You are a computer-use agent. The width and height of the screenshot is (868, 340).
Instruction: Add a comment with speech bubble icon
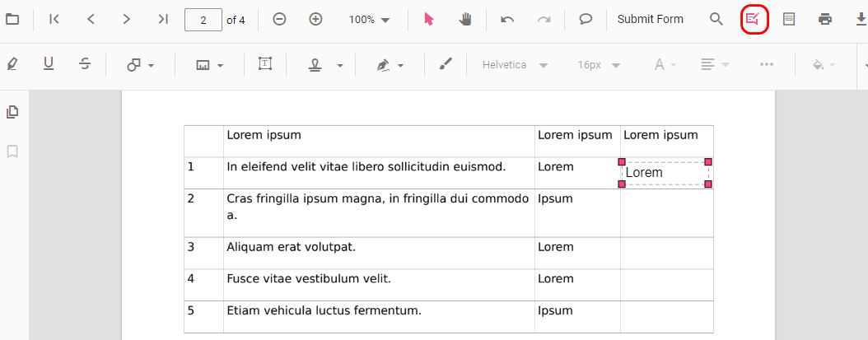pyautogui.click(x=586, y=20)
